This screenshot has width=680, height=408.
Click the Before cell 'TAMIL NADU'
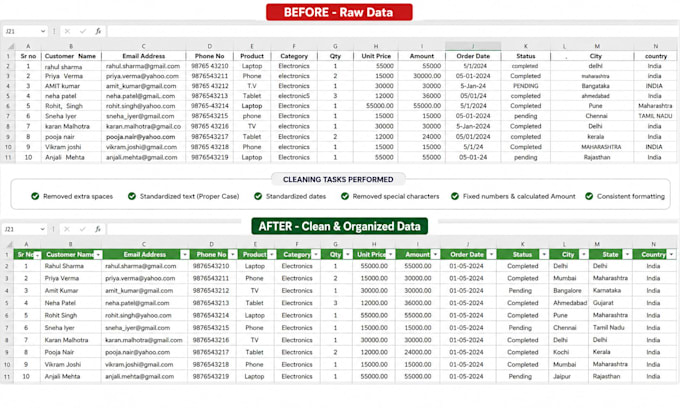655,116
